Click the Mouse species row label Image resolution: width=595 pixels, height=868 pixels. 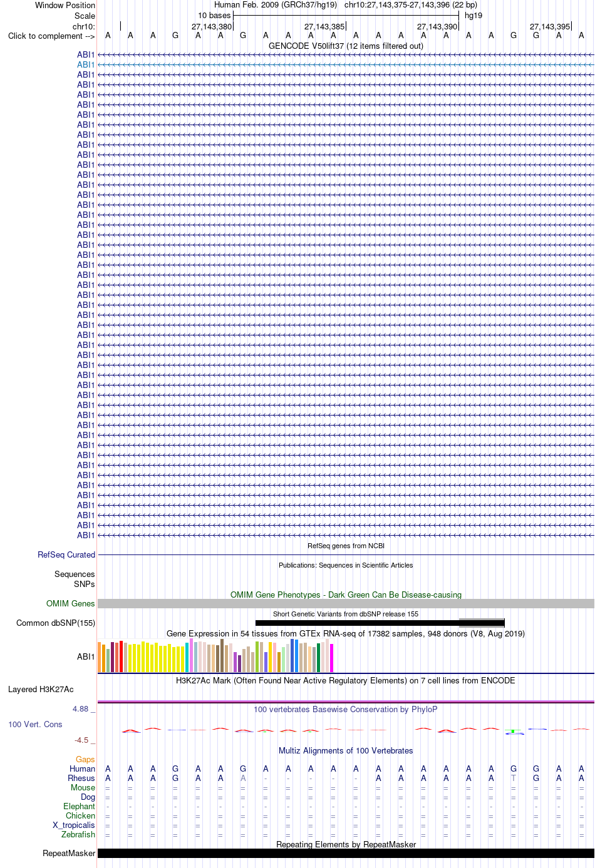point(83,787)
